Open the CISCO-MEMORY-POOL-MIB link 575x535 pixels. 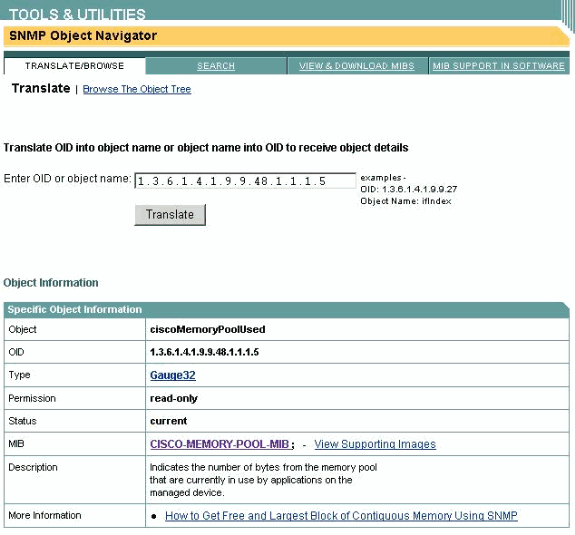(220, 444)
